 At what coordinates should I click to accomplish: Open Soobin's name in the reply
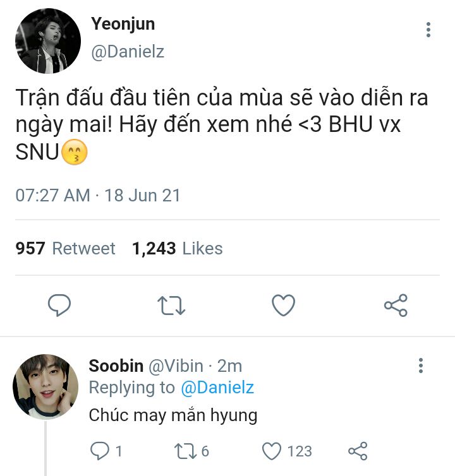coord(116,366)
